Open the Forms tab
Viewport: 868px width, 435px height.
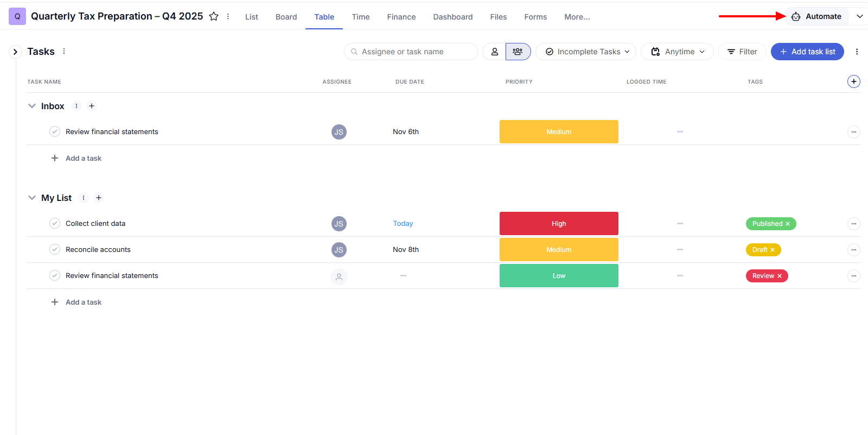pyautogui.click(x=535, y=17)
